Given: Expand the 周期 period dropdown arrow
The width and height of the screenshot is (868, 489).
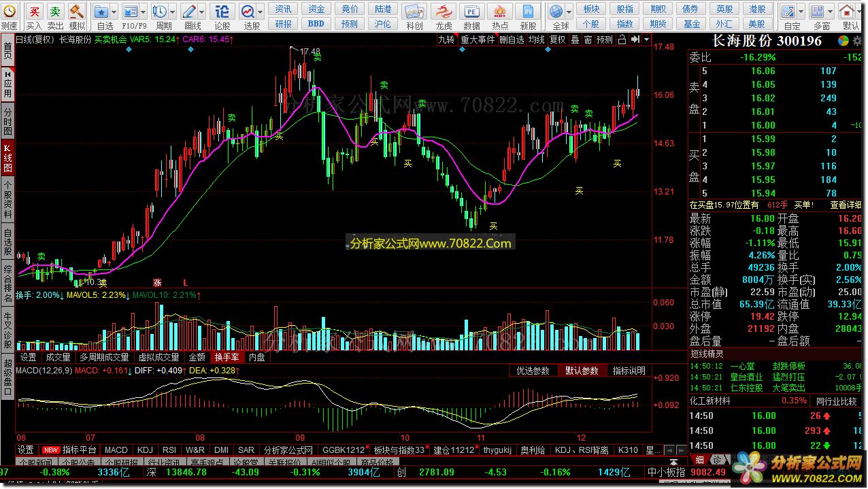Looking at the screenshot, I should point(173,12).
